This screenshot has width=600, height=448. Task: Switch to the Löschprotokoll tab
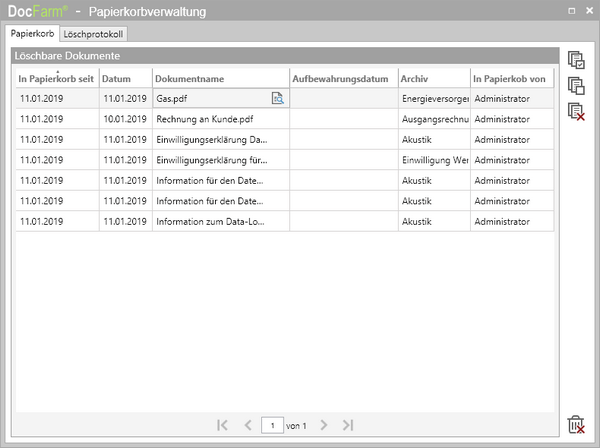click(93, 34)
